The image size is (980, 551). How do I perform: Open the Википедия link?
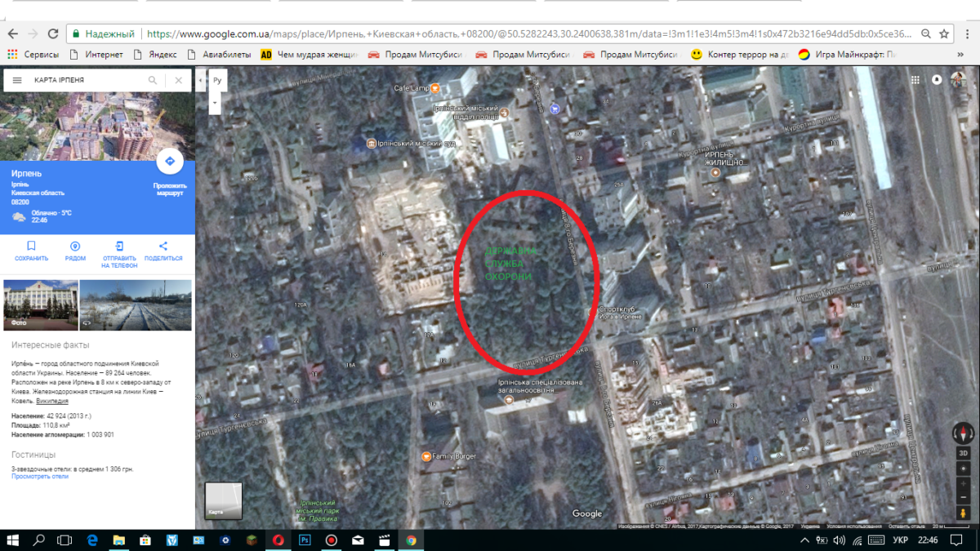[52, 402]
